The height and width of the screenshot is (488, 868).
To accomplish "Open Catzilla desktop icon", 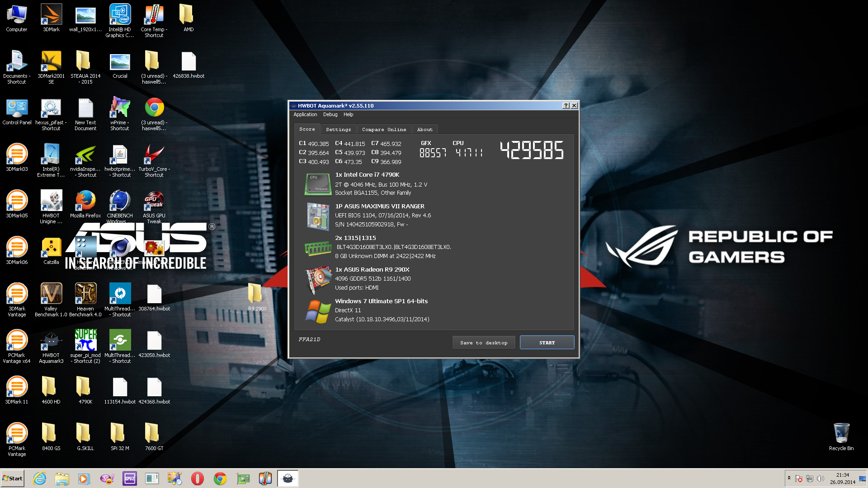I will coord(51,251).
